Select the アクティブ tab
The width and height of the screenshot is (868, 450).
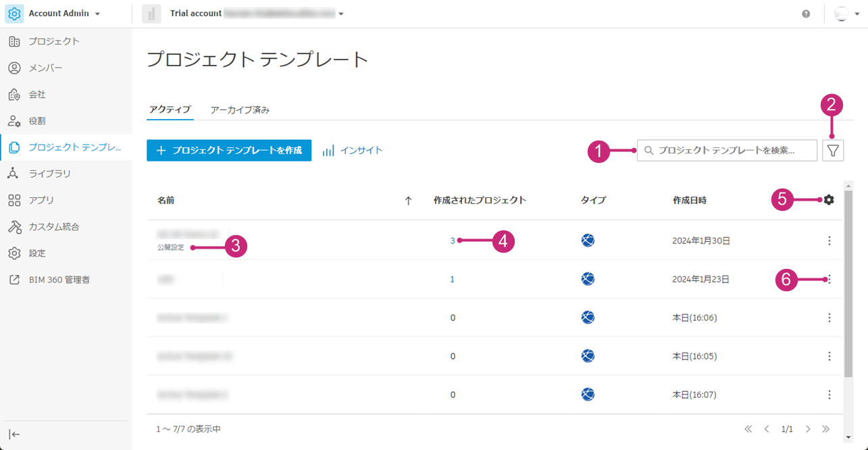point(170,109)
